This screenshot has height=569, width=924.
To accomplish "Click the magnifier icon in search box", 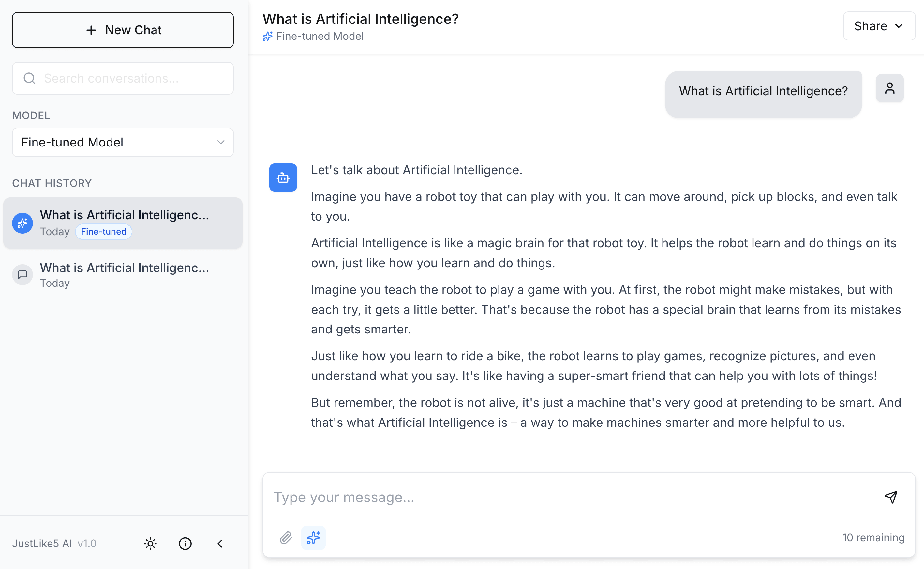I will tap(29, 78).
